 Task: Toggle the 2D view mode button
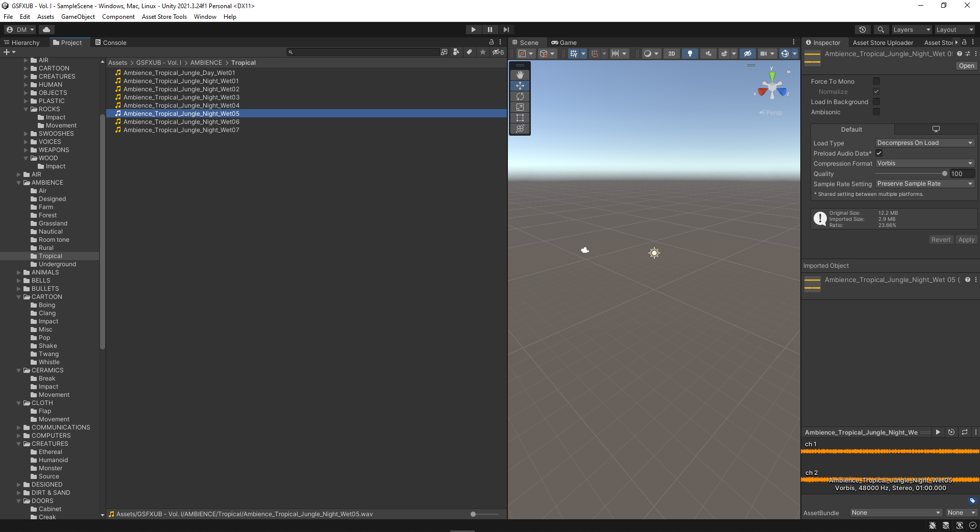[672, 54]
